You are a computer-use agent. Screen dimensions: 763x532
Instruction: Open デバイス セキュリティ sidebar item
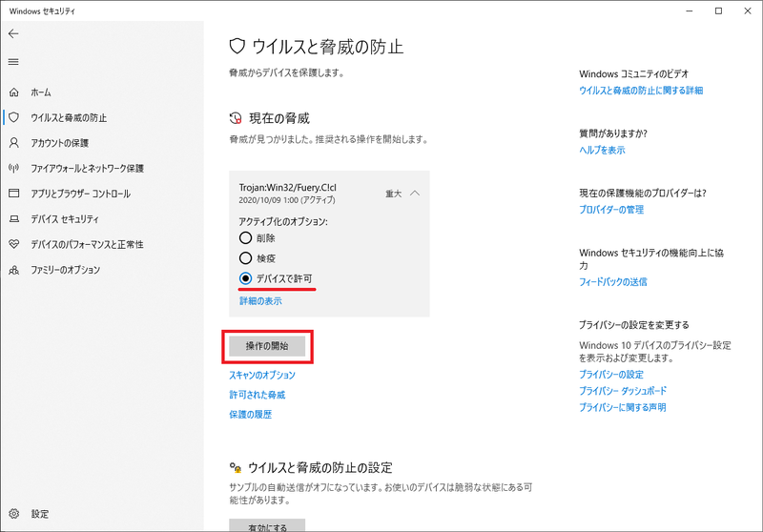[103, 219]
